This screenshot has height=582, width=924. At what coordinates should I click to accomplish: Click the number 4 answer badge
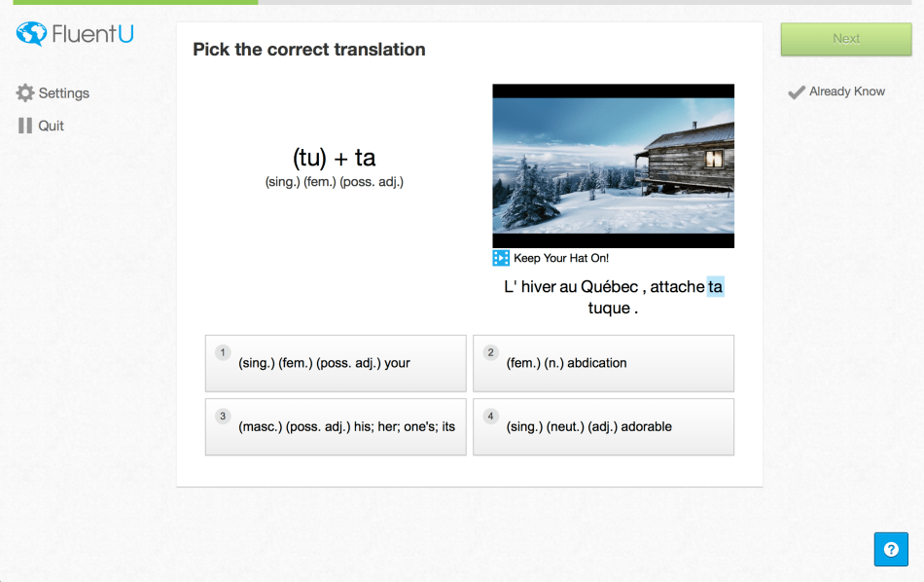(x=491, y=416)
